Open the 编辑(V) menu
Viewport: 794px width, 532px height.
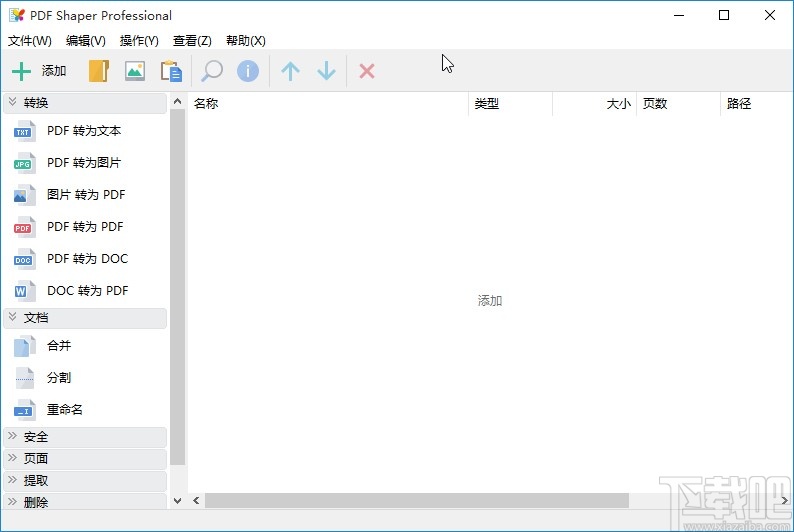86,40
